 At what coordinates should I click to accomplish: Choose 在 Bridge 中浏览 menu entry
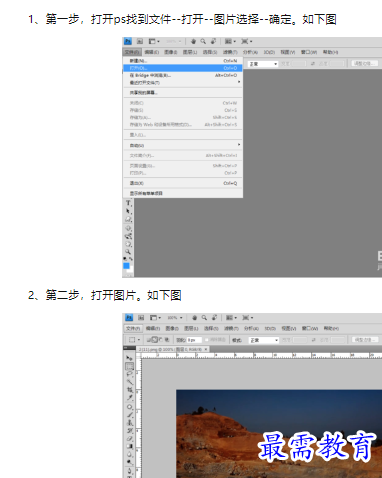click(183, 75)
